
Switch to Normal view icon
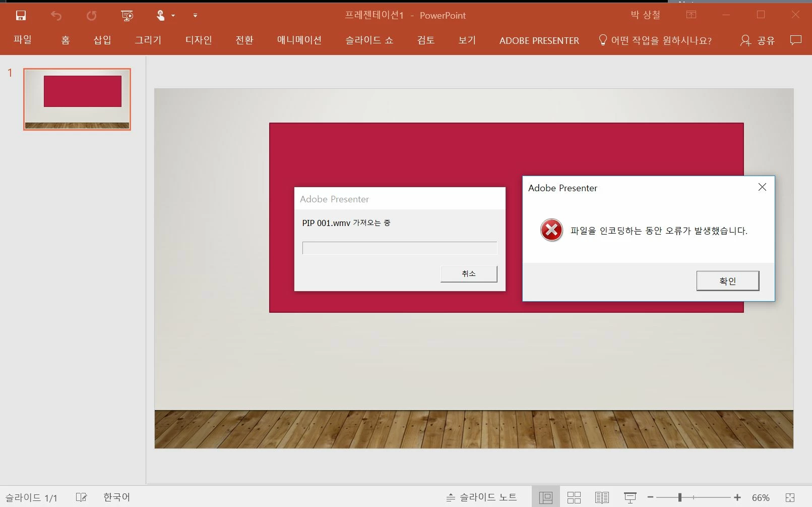tap(546, 497)
